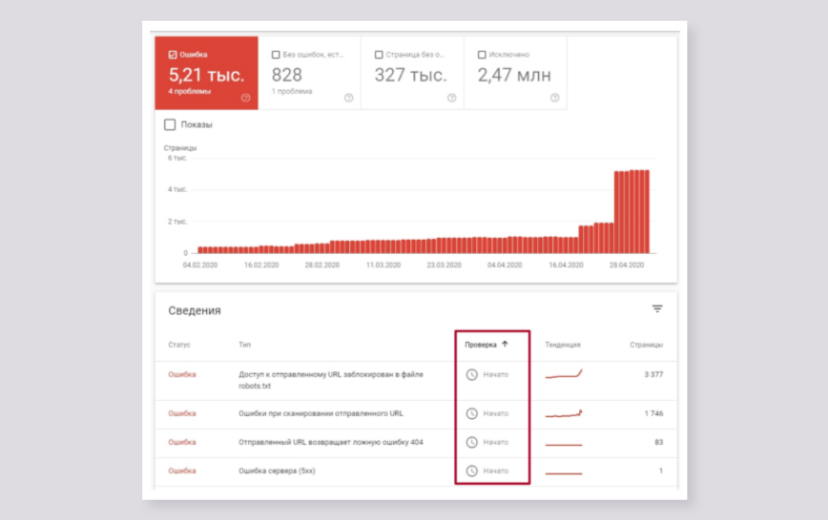Enable the Без ошибок checkbox
This screenshot has width=828, height=520.
click(276, 55)
